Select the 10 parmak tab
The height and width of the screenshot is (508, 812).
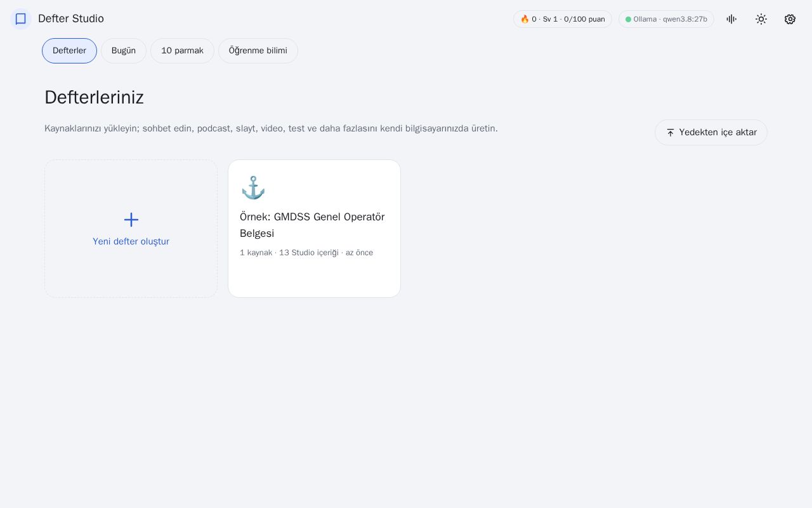pyautogui.click(x=182, y=51)
